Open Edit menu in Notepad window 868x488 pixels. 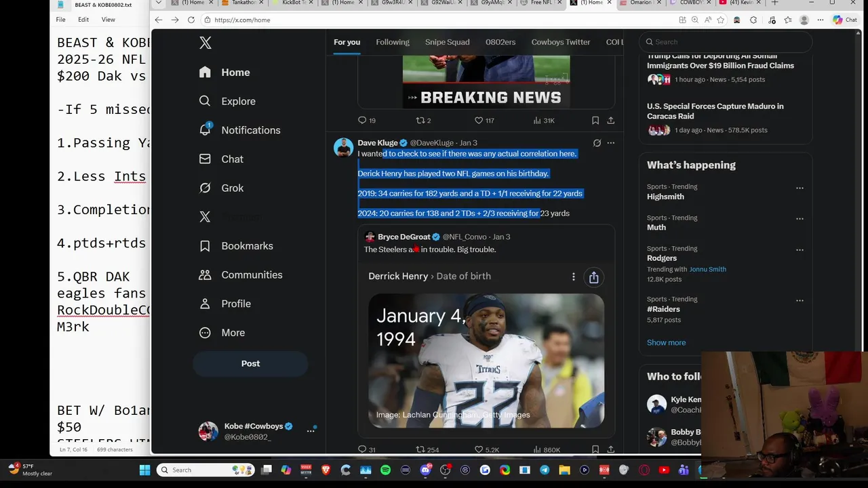(x=83, y=20)
